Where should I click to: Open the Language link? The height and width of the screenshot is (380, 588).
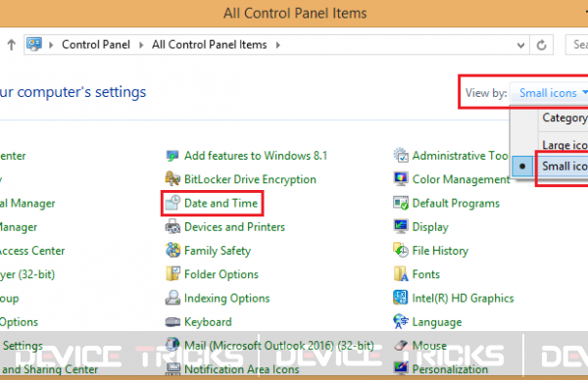coord(437,322)
